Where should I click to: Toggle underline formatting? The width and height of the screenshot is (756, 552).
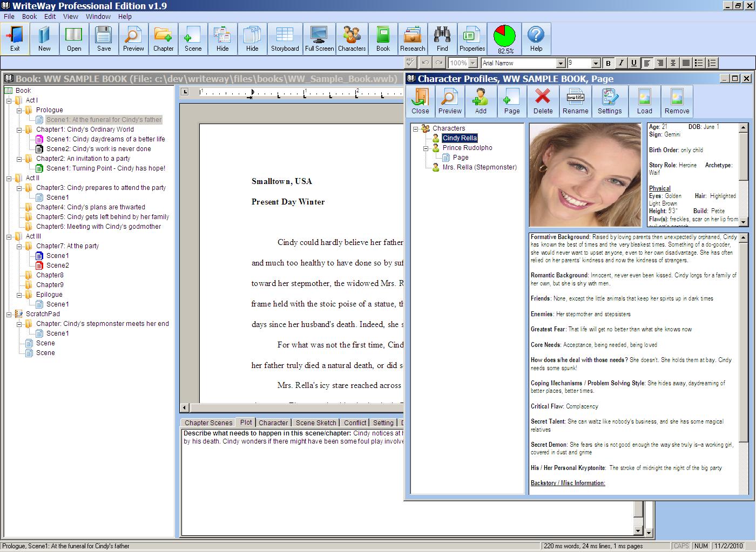pyautogui.click(x=634, y=63)
